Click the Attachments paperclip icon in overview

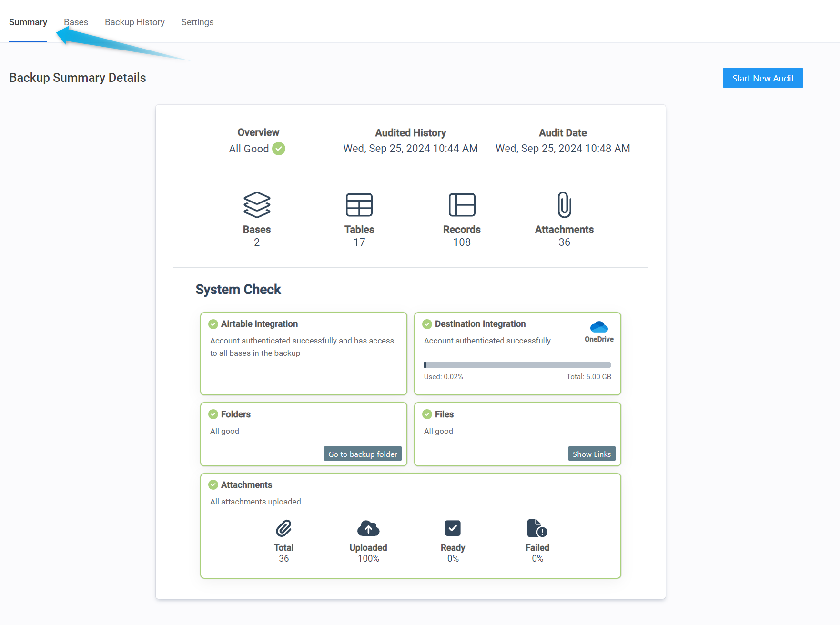pyautogui.click(x=564, y=205)
